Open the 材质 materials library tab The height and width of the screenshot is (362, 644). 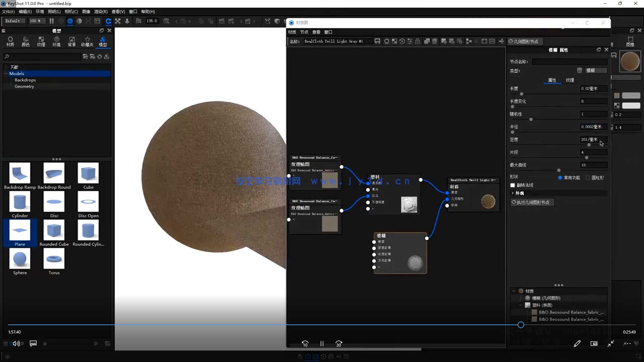tap(10, 42)
